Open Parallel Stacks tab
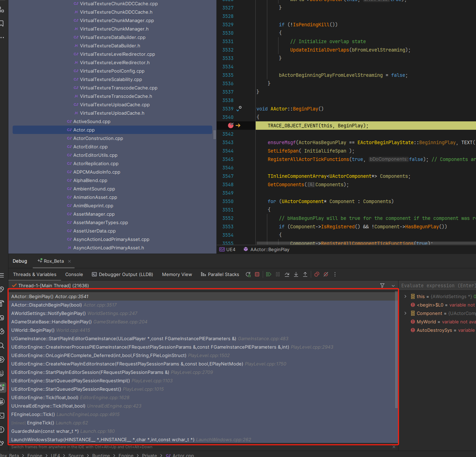The width and height of the screenshot is (476, 457). point(220,274)
